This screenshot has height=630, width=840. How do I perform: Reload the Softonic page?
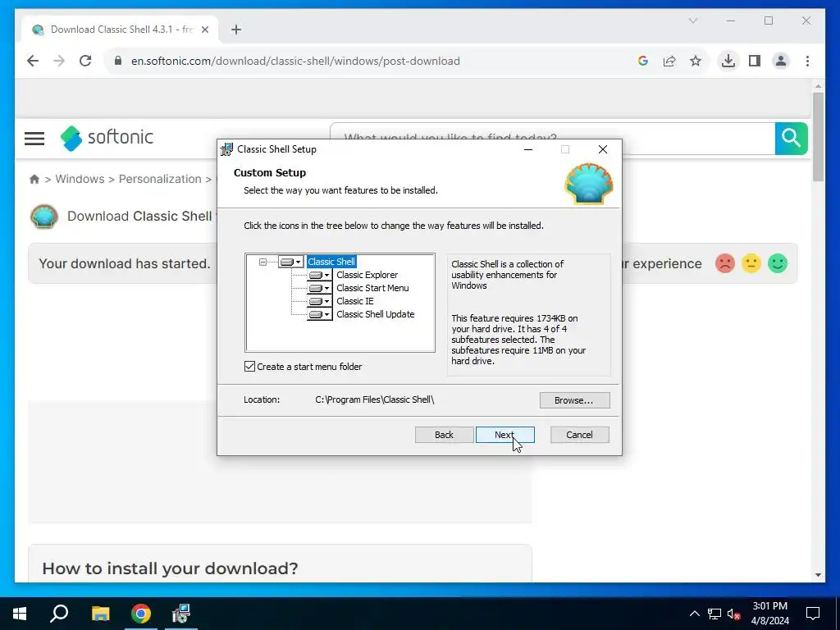85,61
